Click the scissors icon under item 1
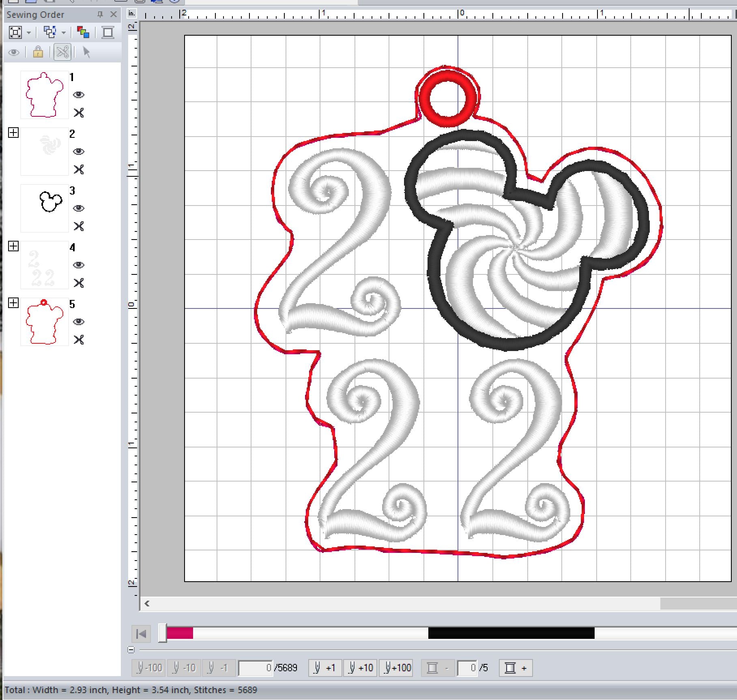 pos(79,113)
